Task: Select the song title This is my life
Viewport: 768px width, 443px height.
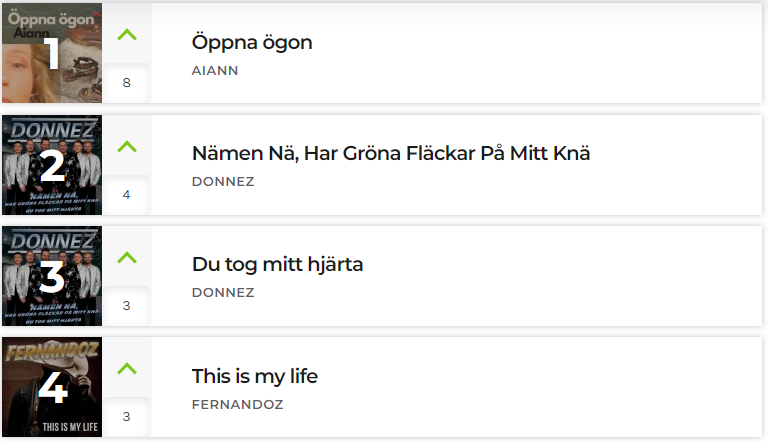Action: [255, 377]
